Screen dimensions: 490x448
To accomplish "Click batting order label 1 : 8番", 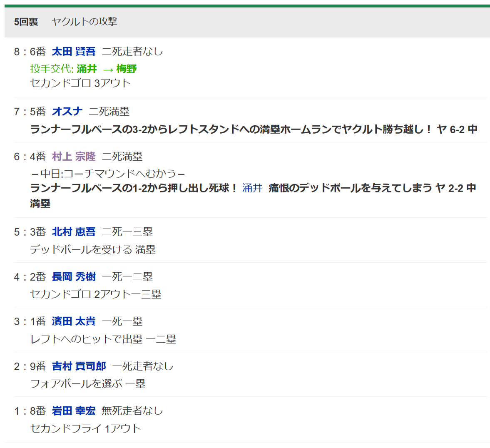I will click(30, 411).
